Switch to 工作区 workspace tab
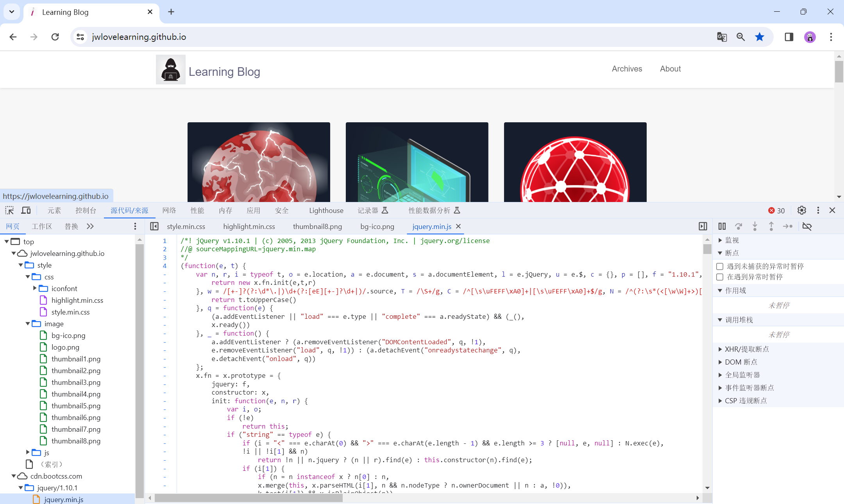844x504 pixels. pos(42,226)
